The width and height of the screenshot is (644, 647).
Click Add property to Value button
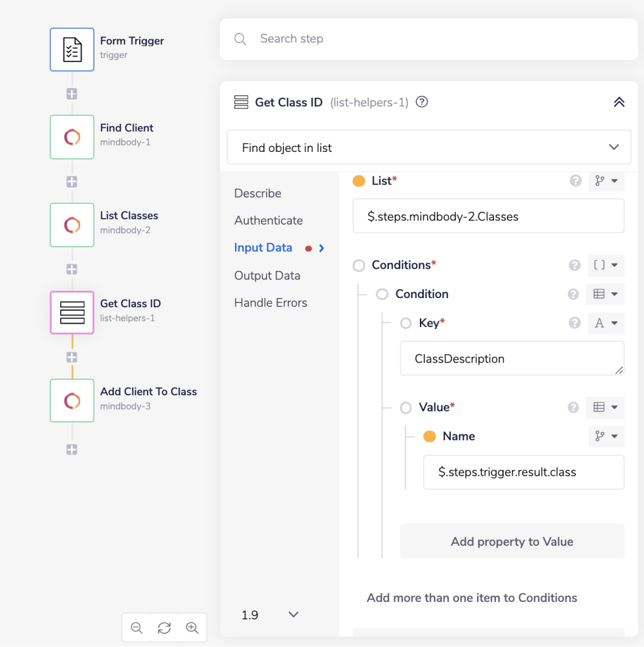pyautogui.click(x=512, y=541)
